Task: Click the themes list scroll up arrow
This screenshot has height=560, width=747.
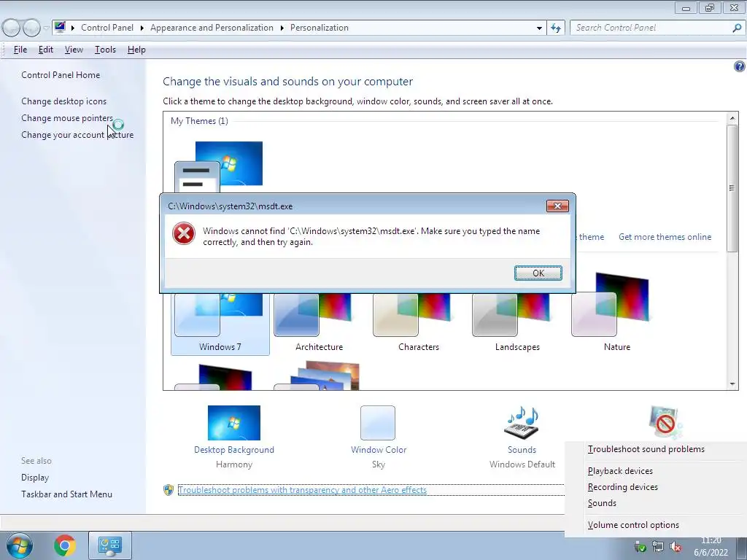Action: [732, 118]
